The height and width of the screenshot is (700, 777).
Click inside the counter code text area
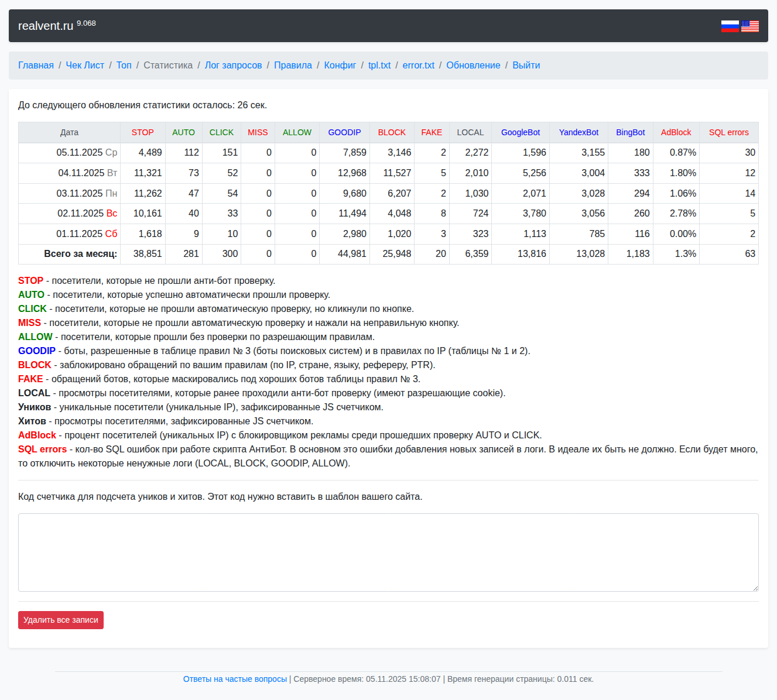[388, 552]
